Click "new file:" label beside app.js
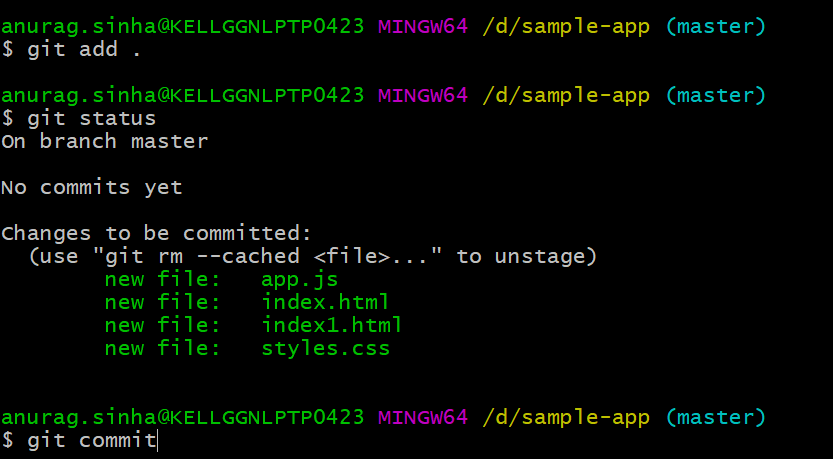The height and width of the screenshot is (459, 833). click(x=162, y=280)
